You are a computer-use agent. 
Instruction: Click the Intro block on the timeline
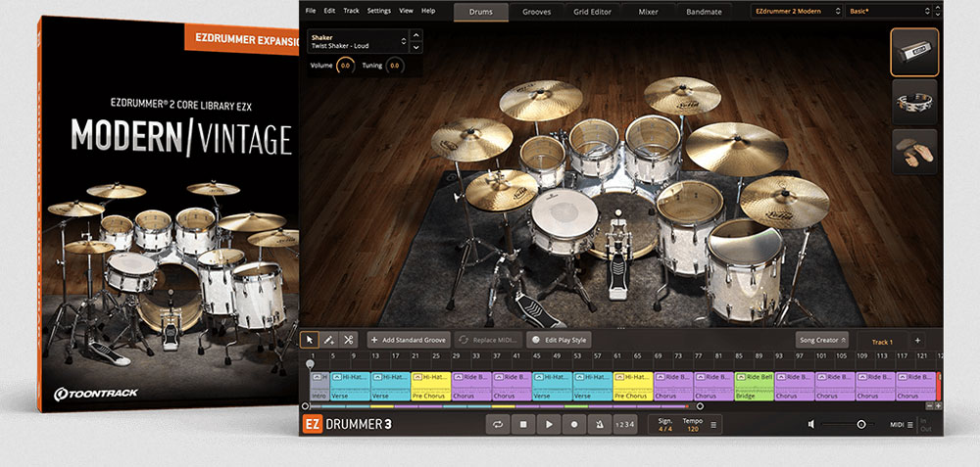tap(319, 386)
